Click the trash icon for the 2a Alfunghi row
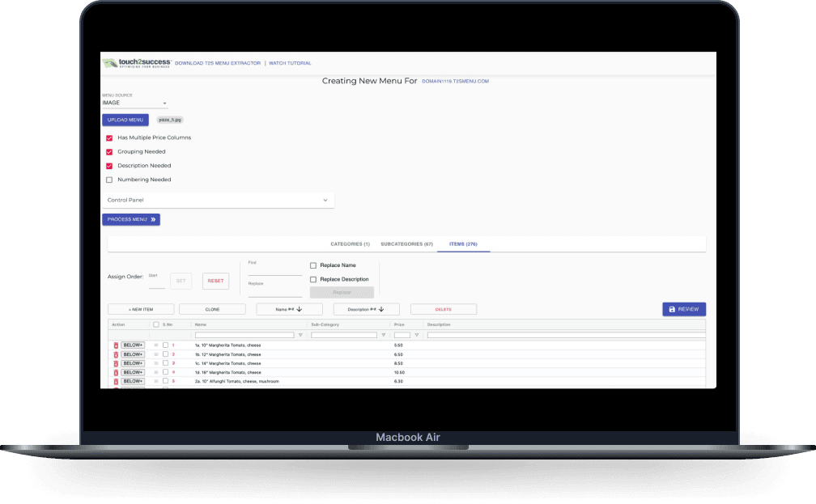This screenshot has height=504, width=816. point(116,381)
